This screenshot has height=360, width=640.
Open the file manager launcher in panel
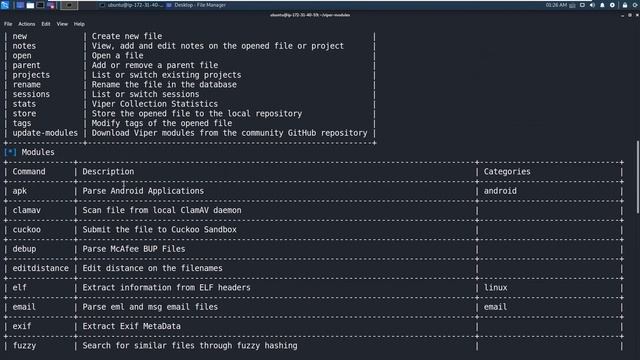coord(30,5)
